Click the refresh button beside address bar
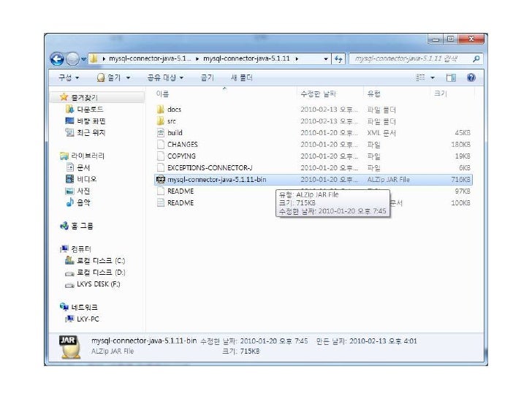 338,59
